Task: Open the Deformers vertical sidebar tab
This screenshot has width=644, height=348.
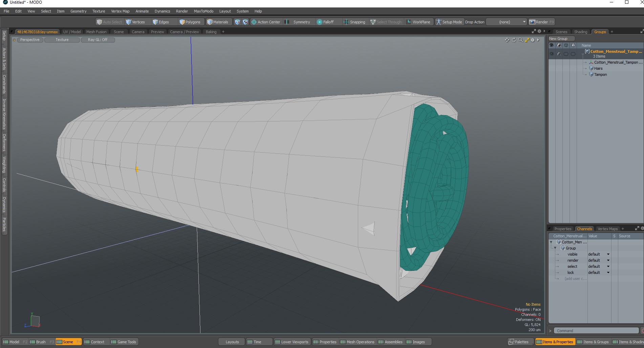Action: click(4, 143)
